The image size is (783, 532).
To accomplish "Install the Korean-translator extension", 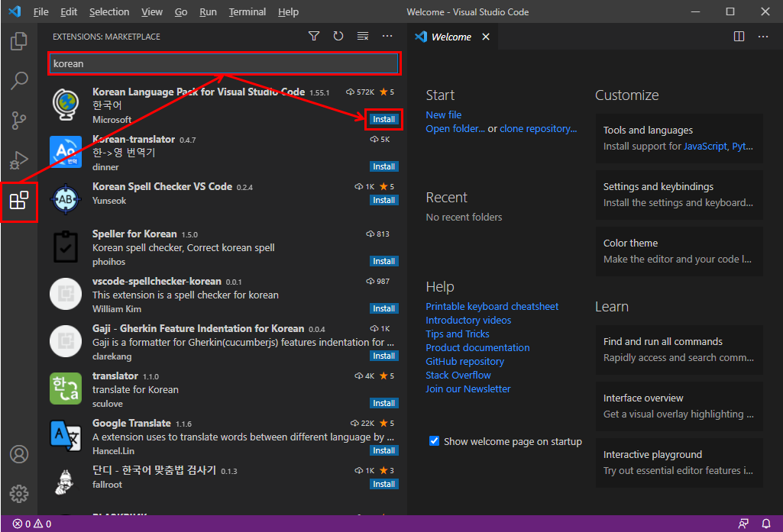I will tap(383, 166).
